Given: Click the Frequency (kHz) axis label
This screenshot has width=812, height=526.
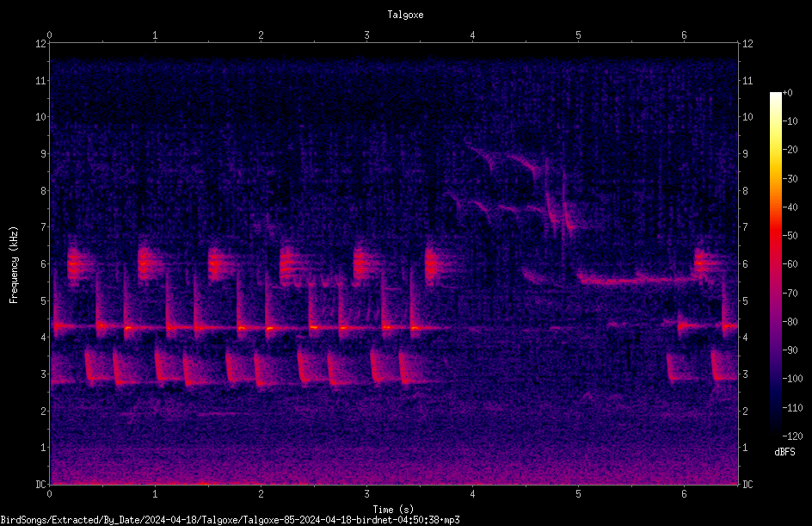Looking at the screenshot, I should (14, 265).
